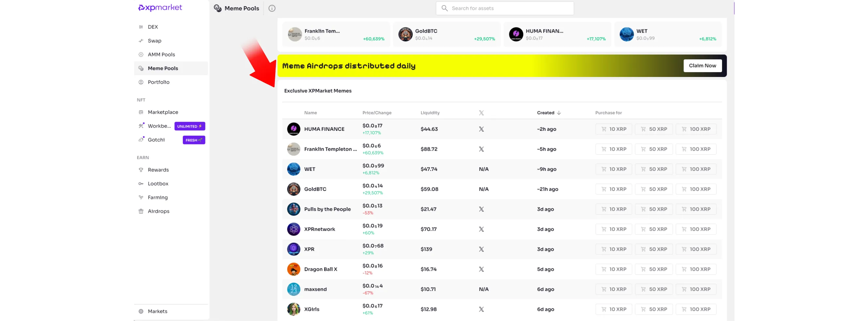Click the Search for assets field
This screenshot has width=868, height=321.
click(504, 8)
